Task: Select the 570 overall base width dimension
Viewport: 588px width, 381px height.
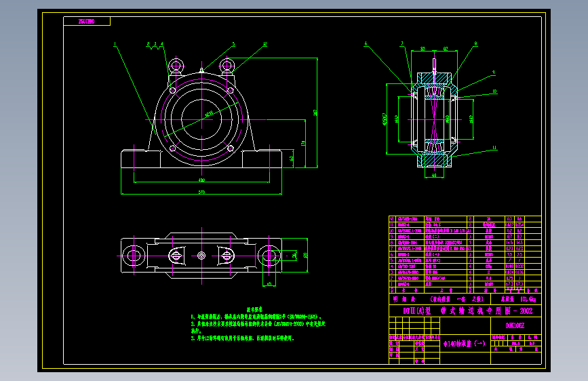Action: point(201,192)
